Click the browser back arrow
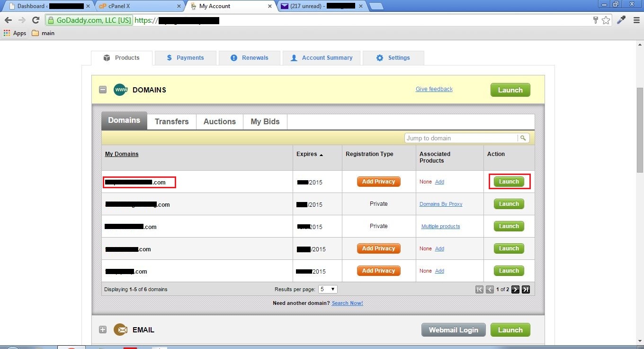This screenshot has height=349, width=644. [x=8, y=20]
